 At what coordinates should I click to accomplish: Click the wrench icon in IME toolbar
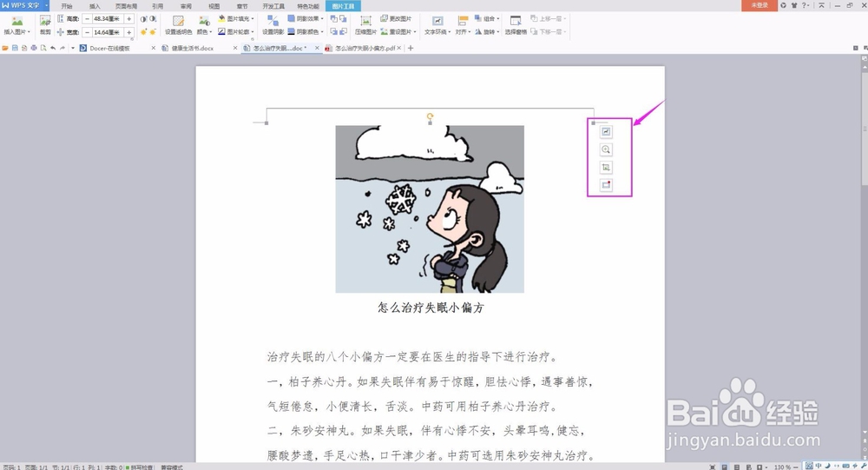point(865,467)
